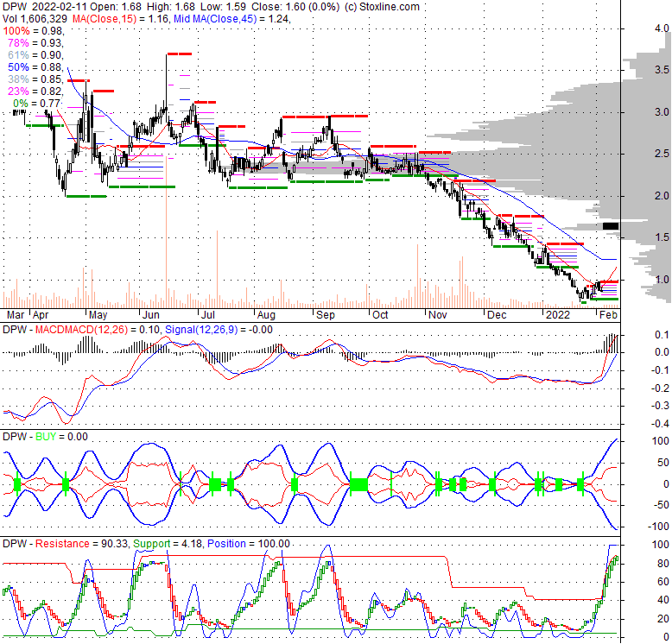Click the 'MA(Close,15) = 1.16' legend
Viewport: 672px width, 644px height.
tap(121, 19)
